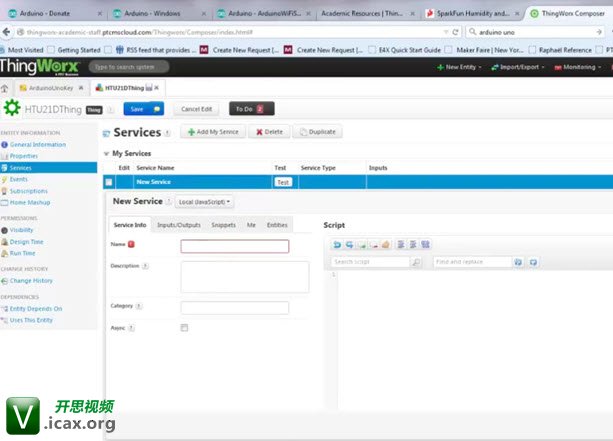
Task: Click the redo icon in Script toolbar
Action: point(349,245)
